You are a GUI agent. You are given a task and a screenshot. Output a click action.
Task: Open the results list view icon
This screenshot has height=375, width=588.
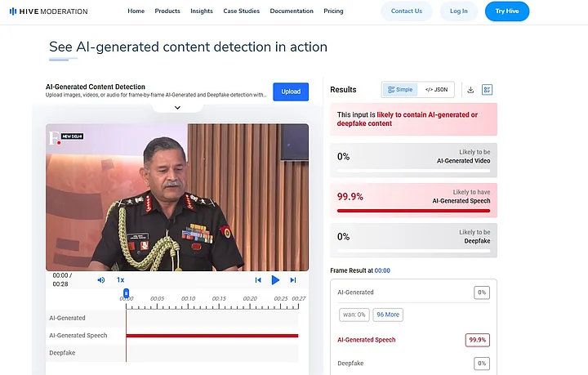[x=488, y=90]
